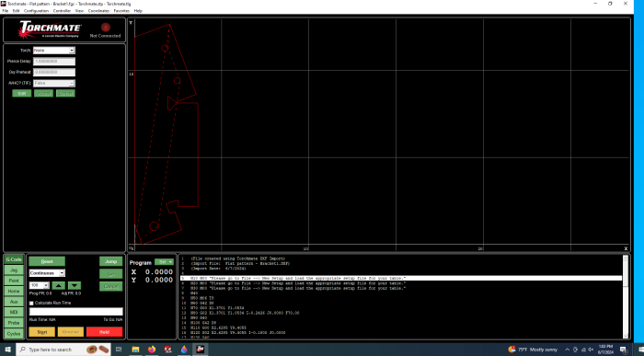The height and width of the screenshot is (356, 644).
Task: Click the volume icon in system tray
Action: click(591, 350)
